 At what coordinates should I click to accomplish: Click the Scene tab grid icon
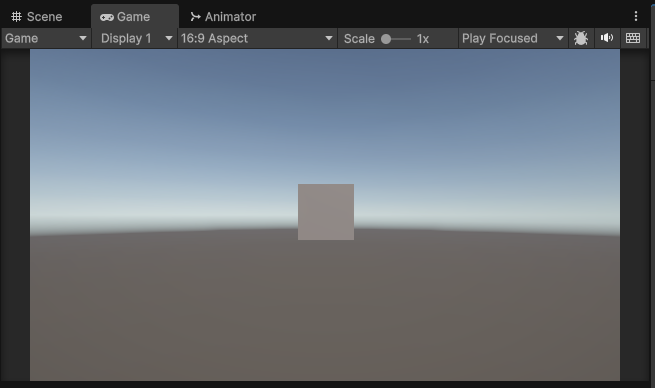click(16, 17)
